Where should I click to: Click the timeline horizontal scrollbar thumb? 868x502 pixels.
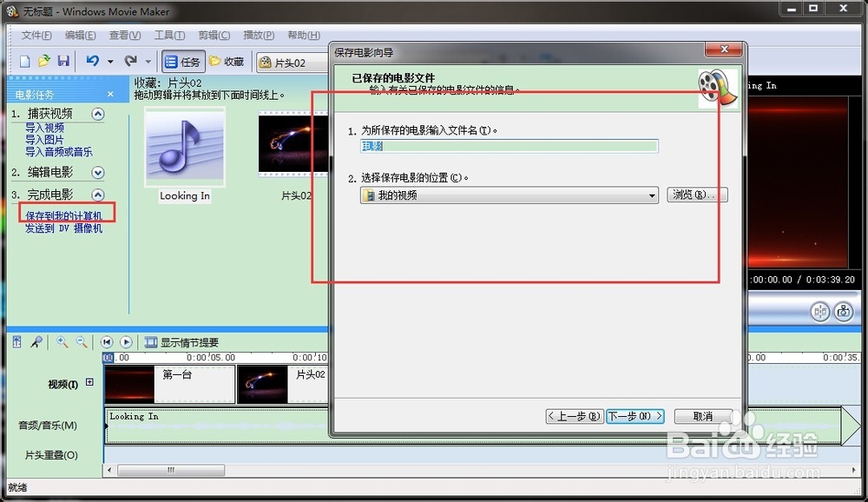[171, 470]
